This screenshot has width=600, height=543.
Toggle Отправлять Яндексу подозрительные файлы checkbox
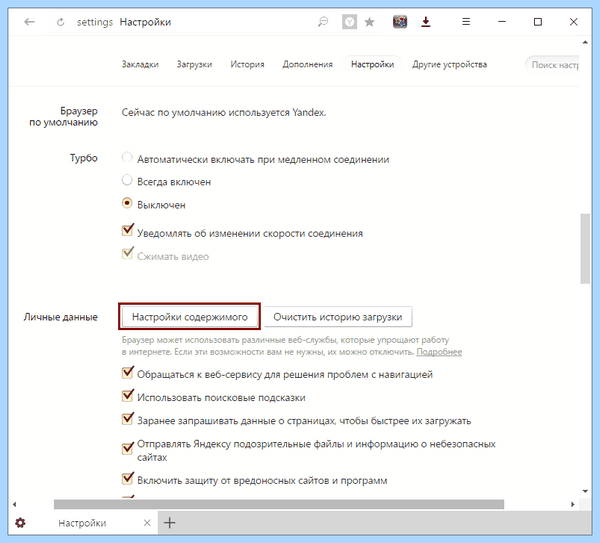(x=128, y=448)
